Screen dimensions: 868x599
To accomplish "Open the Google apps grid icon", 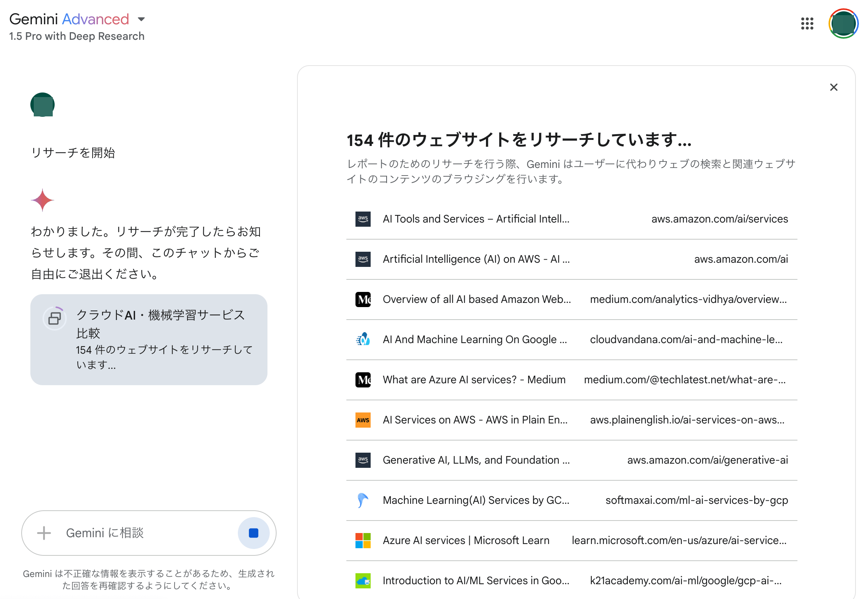I will (807, 24).
